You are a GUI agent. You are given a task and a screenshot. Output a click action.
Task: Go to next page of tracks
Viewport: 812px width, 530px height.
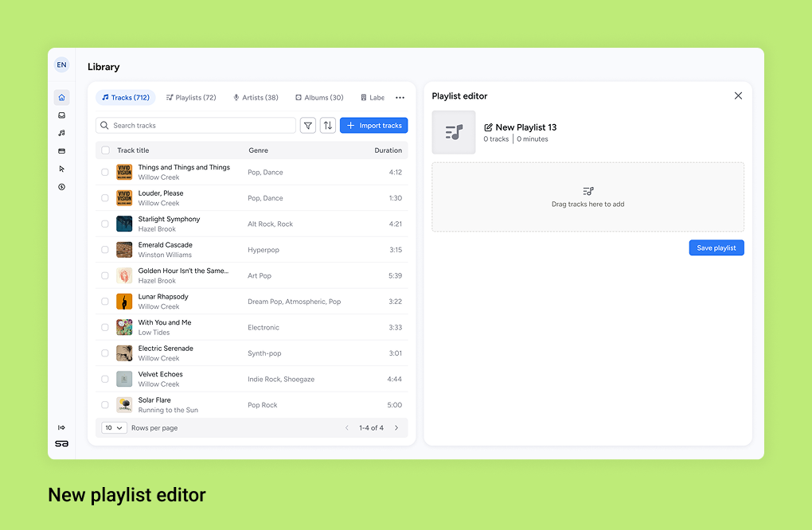pos(396,428)
